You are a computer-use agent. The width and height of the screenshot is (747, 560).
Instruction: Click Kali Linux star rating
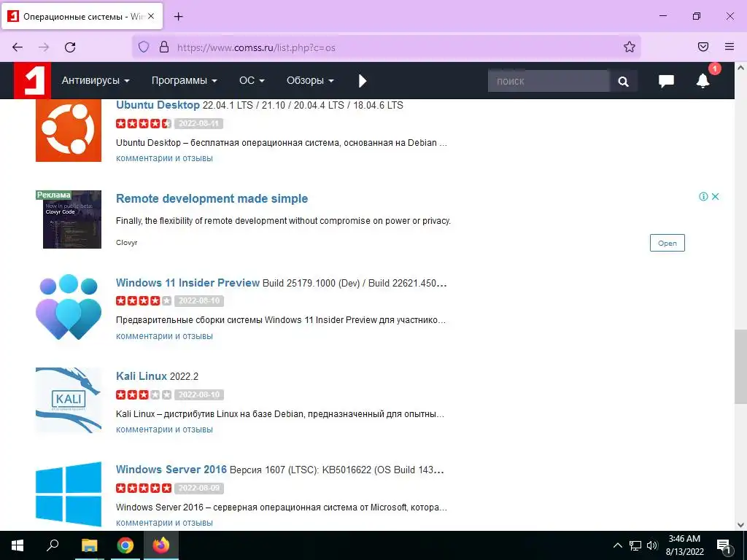click(x=144, y=394)
